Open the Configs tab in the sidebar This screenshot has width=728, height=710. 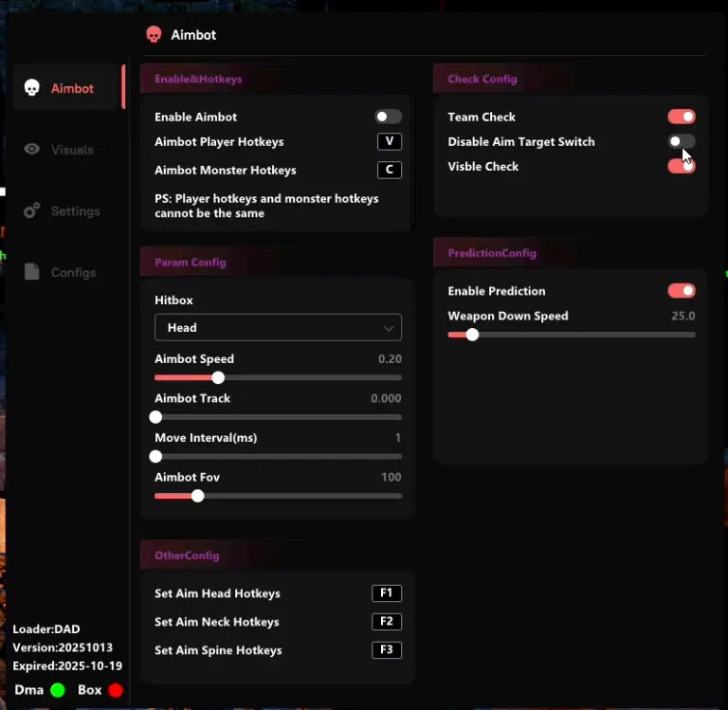[x=73, y=272]
